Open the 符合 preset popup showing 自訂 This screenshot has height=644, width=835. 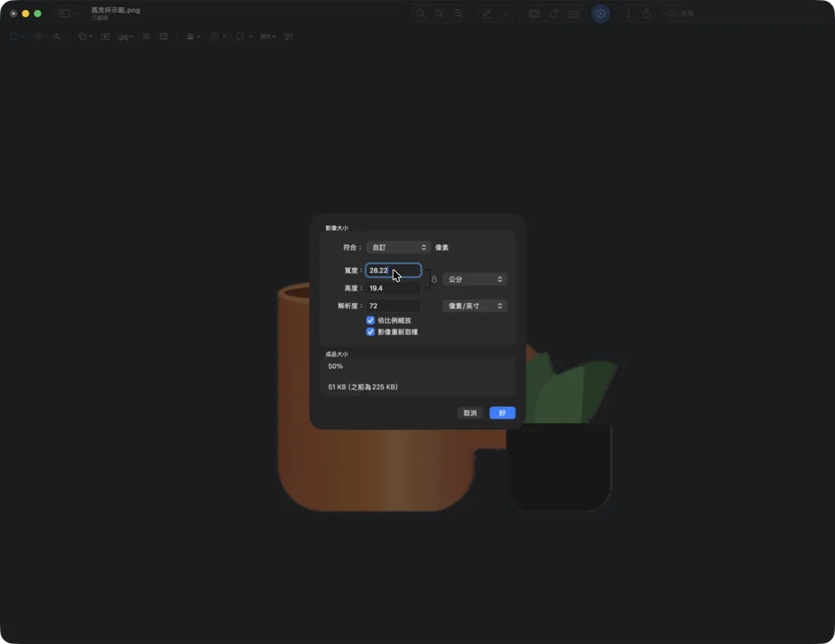(x=399, y=248)
